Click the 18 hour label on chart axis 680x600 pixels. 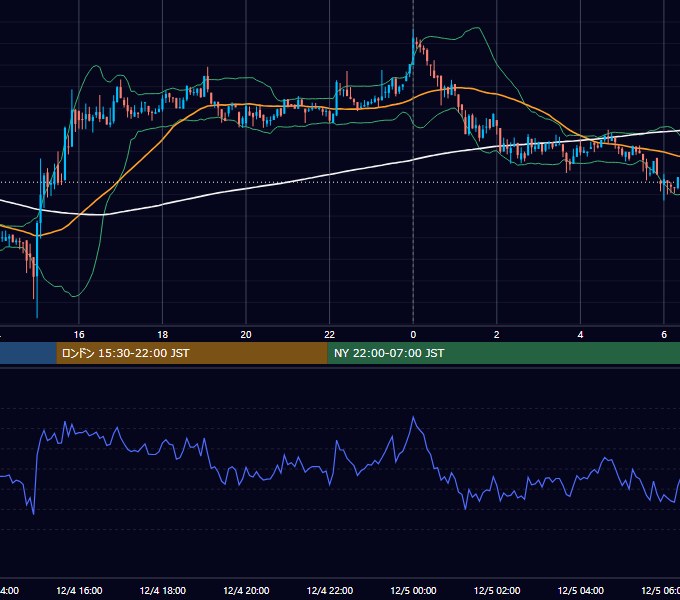tap(163, 334)
